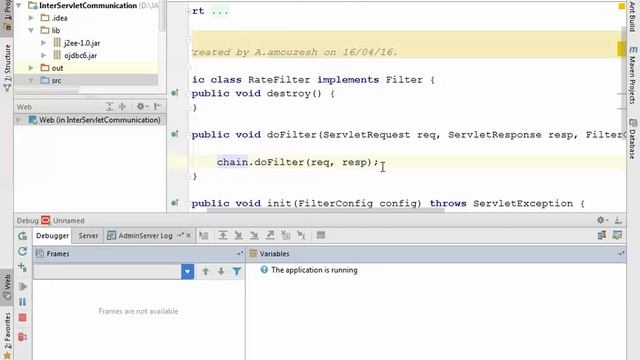
Task: Click the Web panel scroll-from-source icon
Action: [x=109, y=107]
